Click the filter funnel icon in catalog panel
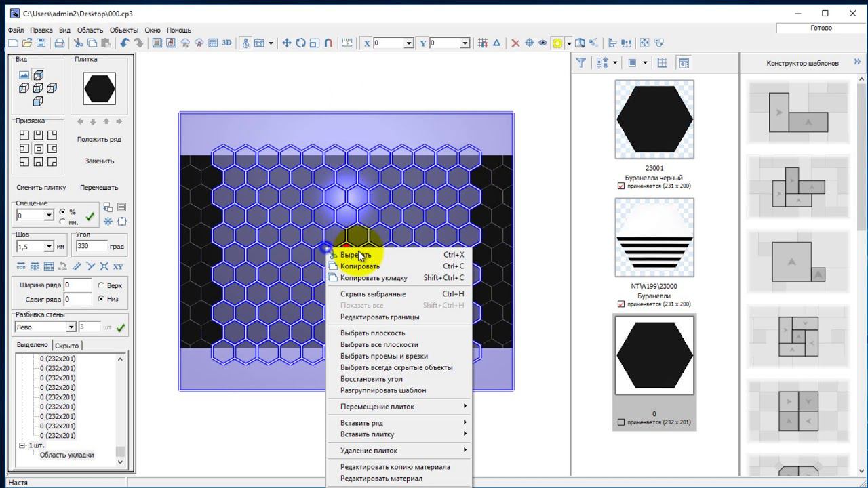Image resolution: width=868 pixels, height=488 pixels. [x=581, y=62]
